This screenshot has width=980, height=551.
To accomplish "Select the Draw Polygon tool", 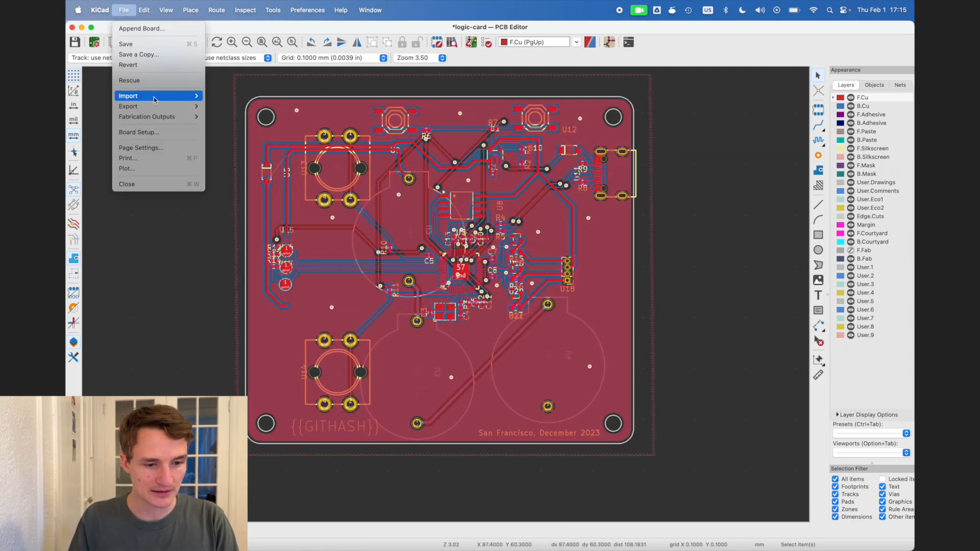I will [x=818, y=265].
